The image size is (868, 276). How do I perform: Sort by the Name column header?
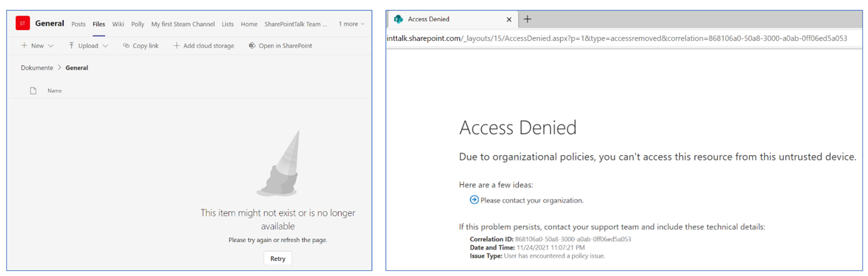click(x=54, y=91)
